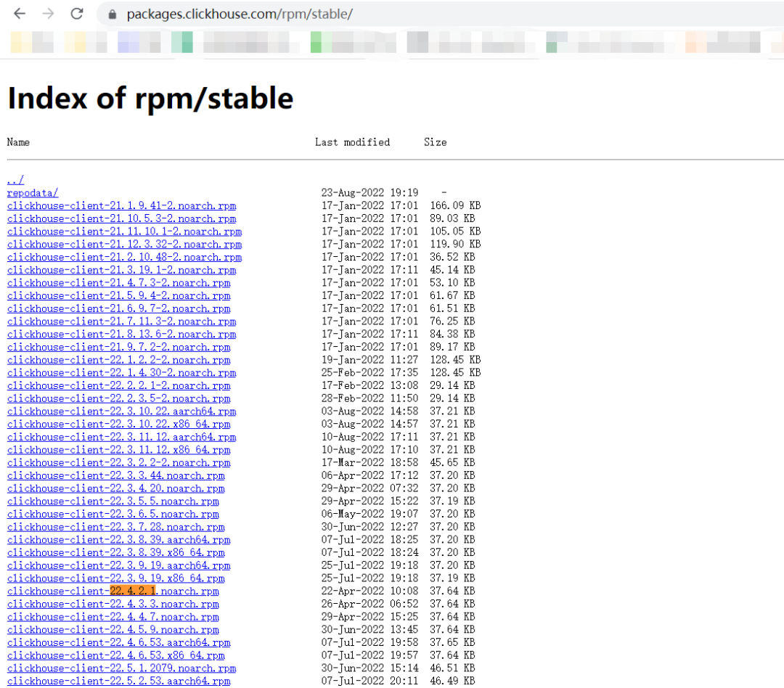The height and width of the screenshot is (688, 784).
Task: Download clickhouse-client-21.7.11.3-2.noarch.rpm
Action: (121, 322)
